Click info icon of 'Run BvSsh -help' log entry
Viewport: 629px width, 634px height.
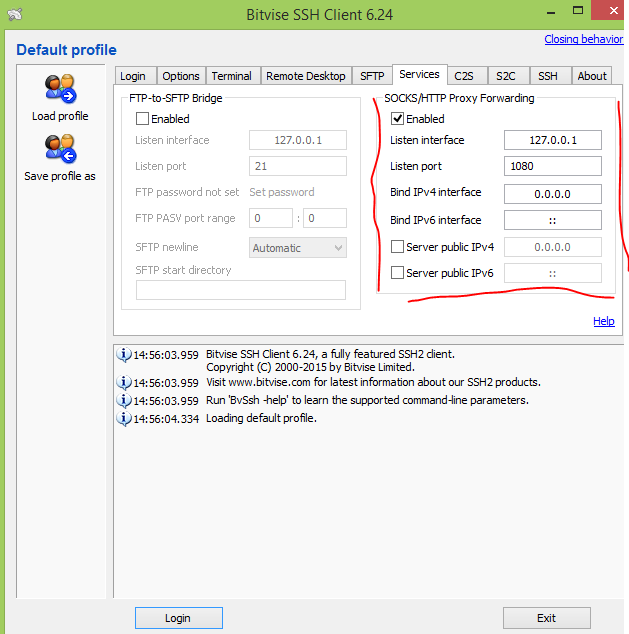(124, 400)
